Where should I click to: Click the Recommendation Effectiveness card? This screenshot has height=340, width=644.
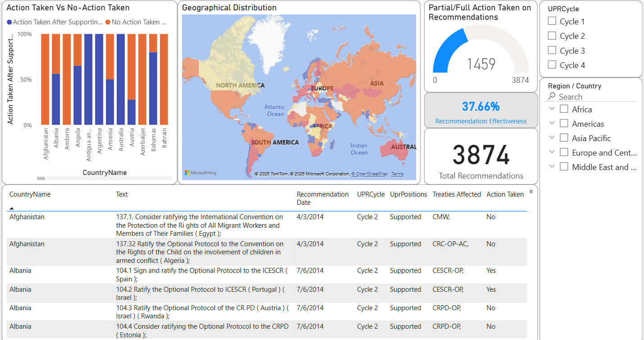481,111
